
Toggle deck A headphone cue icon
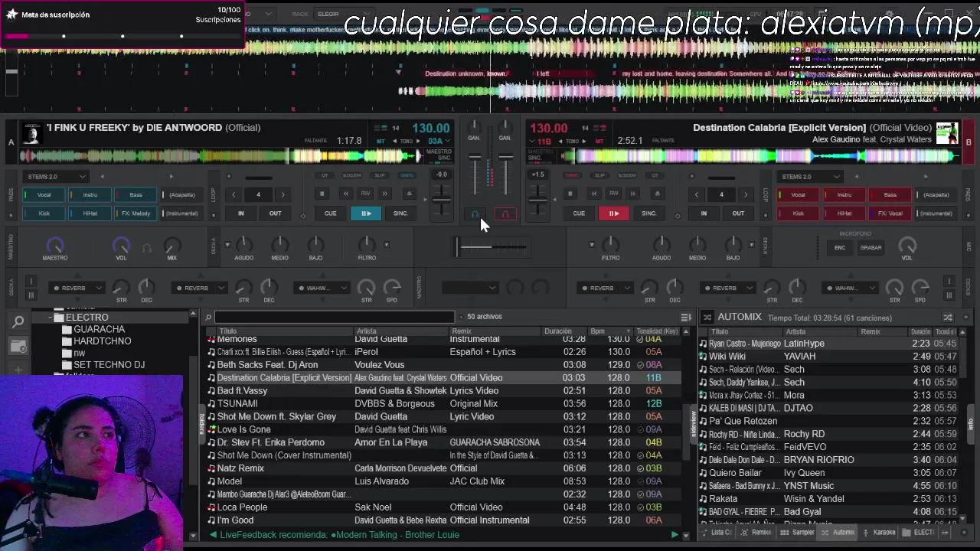[x=475, y=214]
